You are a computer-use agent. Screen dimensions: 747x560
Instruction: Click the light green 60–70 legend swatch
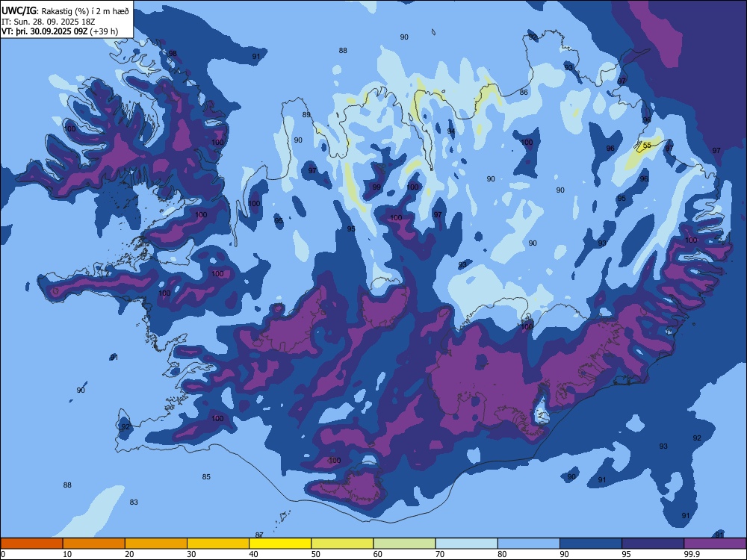[x=404, y=544]
